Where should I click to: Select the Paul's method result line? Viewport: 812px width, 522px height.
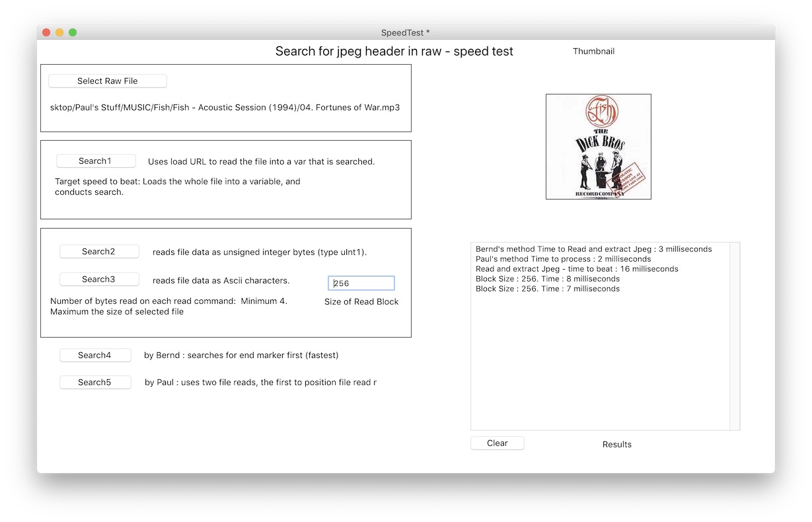(563, 259)
